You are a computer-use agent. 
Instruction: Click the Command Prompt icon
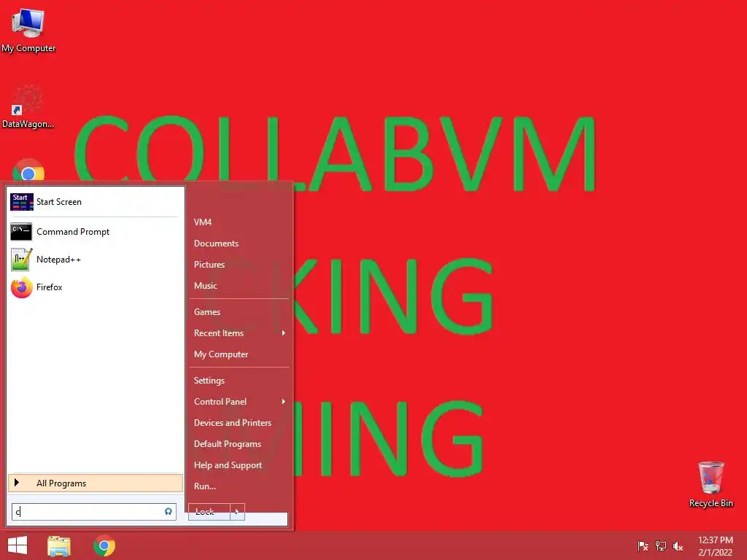click(21, 232)
